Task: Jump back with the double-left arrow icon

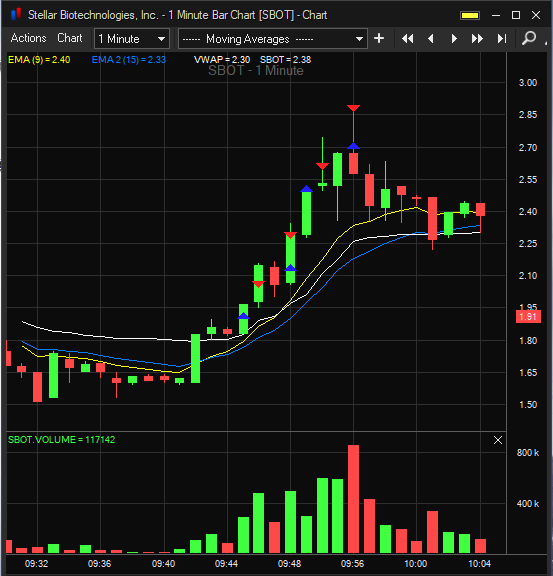Action: click(x=407, y=39)
